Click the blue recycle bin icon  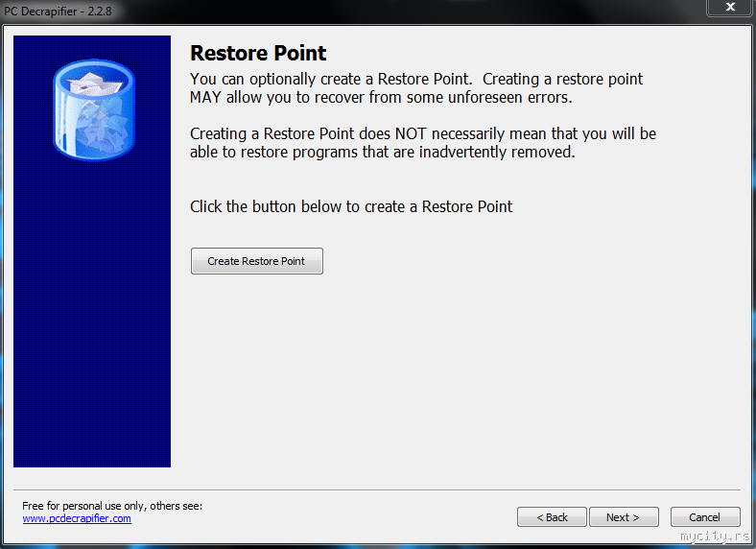tap(93, 109)
